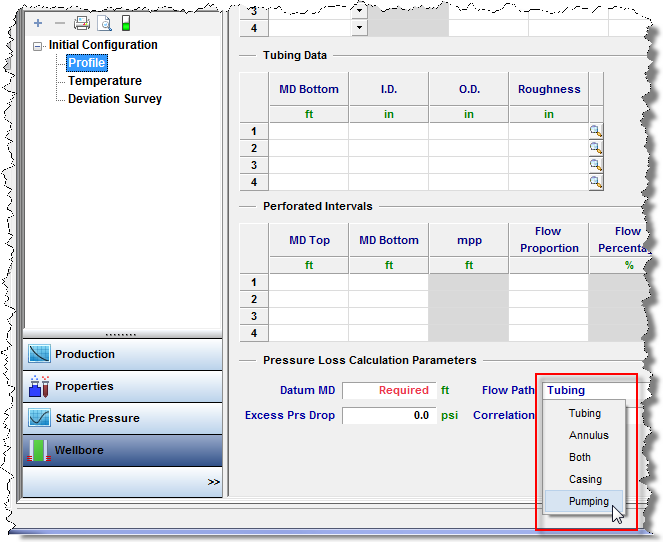Image resolution: width=663 pixels, height=542 pixels.
Task: Choose Pumping from Flow Path list
Action: click(588, 501)
